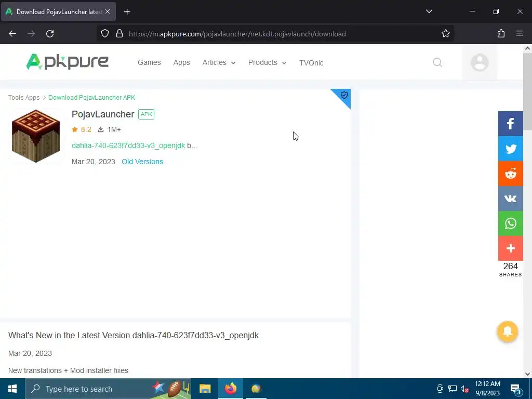Screen dimensions: 532x399
Task: Open the Games menu item
Action: click(x=149, y=63)
